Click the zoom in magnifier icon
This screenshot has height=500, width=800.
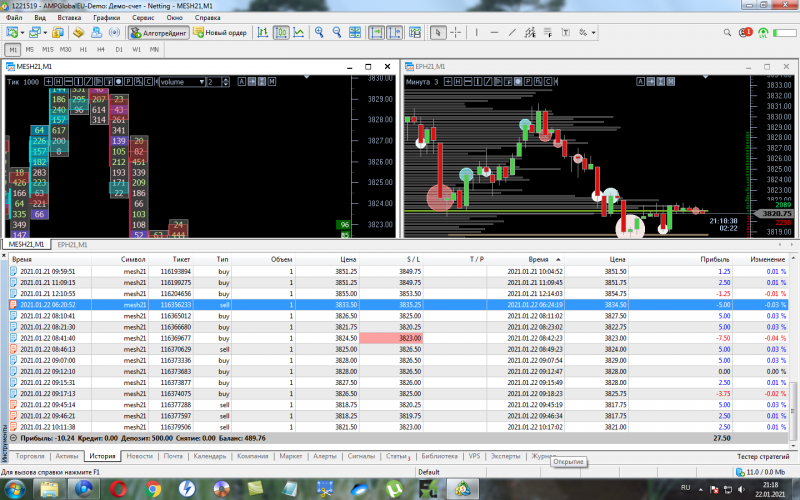coord(319,33)
